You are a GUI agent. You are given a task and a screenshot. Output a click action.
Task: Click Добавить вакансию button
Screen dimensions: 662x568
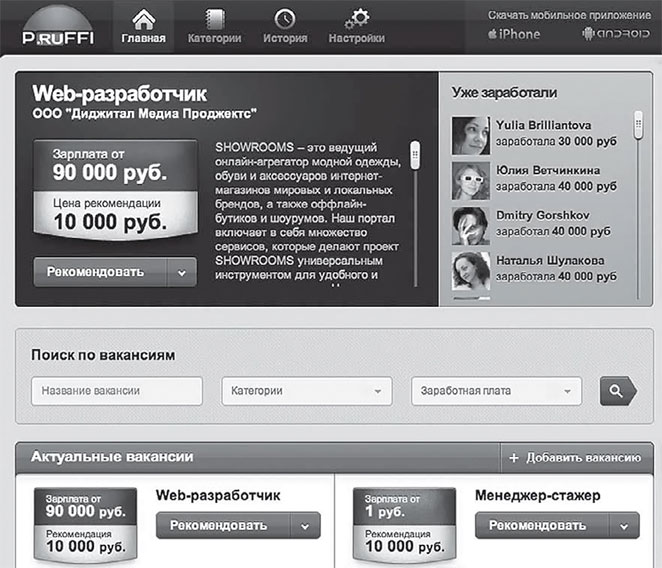576,458
